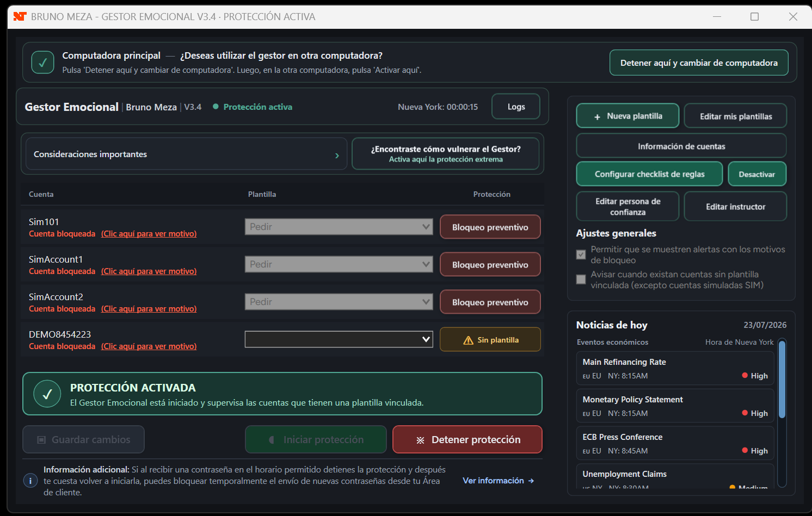Click the large checkmark icon in Protección Activada banner
The height and width of the screenshot is (516, 812).
[47, 394]
